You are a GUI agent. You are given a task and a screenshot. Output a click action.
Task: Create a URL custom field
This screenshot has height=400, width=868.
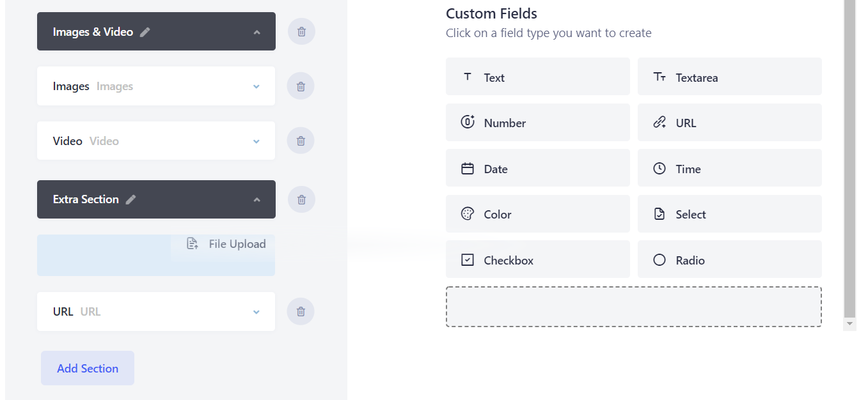coord(729,122)
